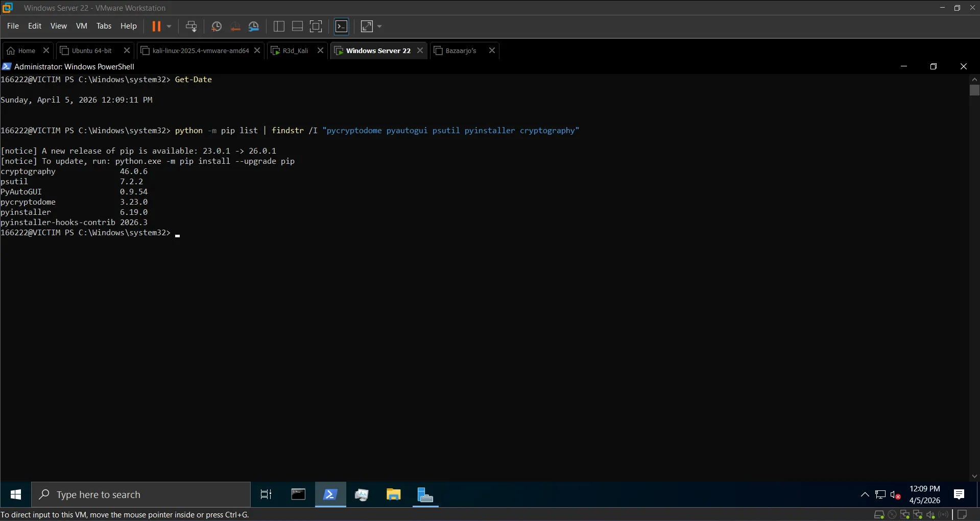980x521 pixels.
Task: Click the PowerShell scrollbar thumb
Action: click(x=974, y=90)
